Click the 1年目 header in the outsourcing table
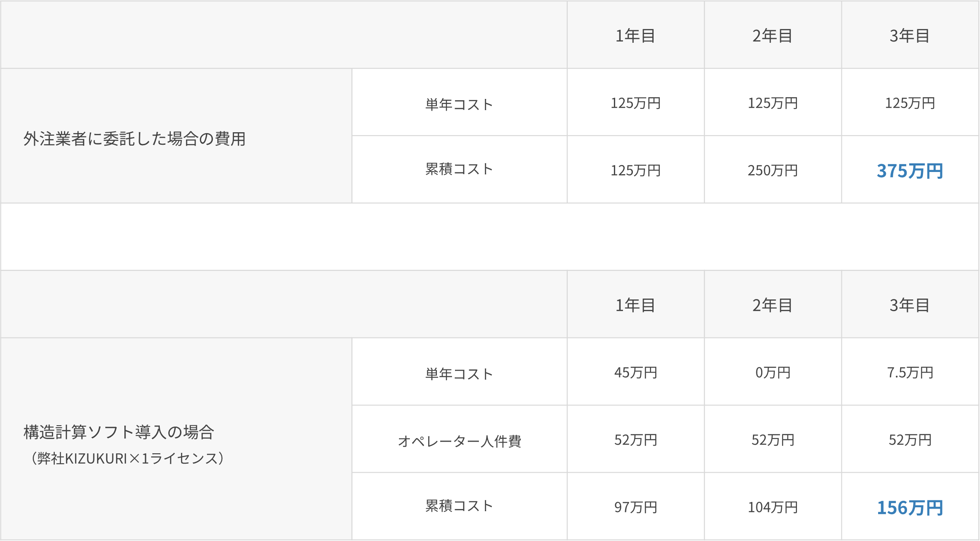 [x=635, y=36]
